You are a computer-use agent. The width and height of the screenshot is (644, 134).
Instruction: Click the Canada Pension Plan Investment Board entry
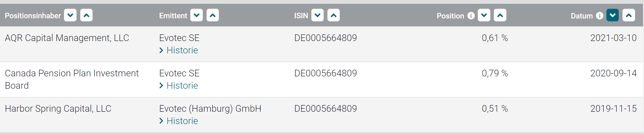pyautogui.click(x=72, y=79)
